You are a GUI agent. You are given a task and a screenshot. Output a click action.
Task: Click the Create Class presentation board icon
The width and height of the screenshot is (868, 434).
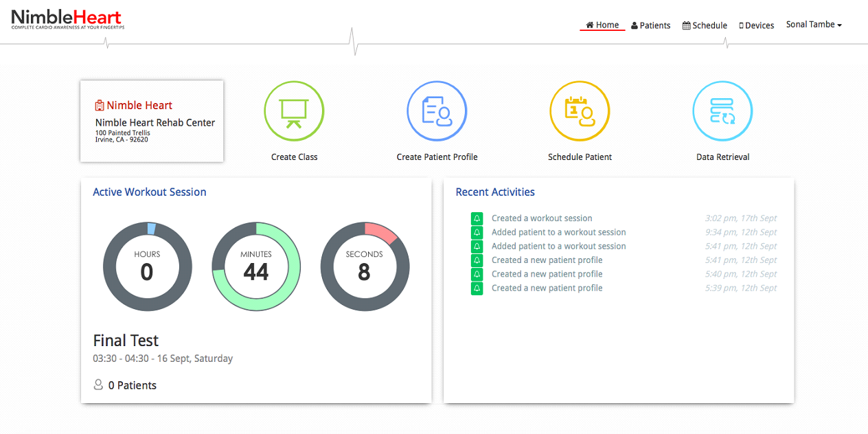tap(294, 111)
